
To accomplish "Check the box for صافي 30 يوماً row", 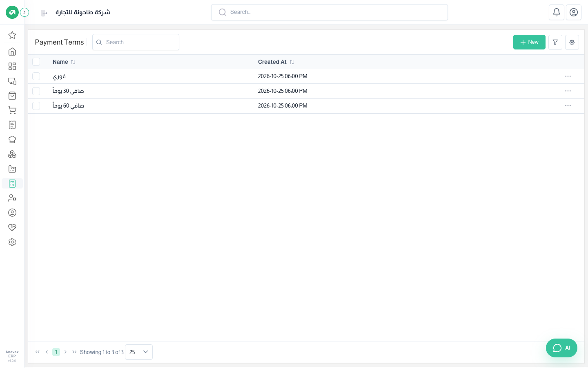I will tap(36, 91).
